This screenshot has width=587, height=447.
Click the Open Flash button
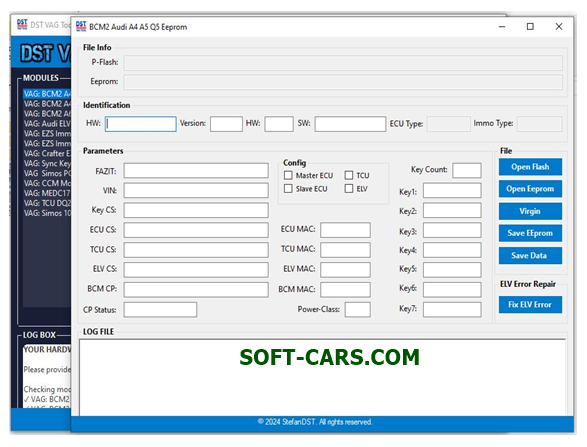[530, 167]
